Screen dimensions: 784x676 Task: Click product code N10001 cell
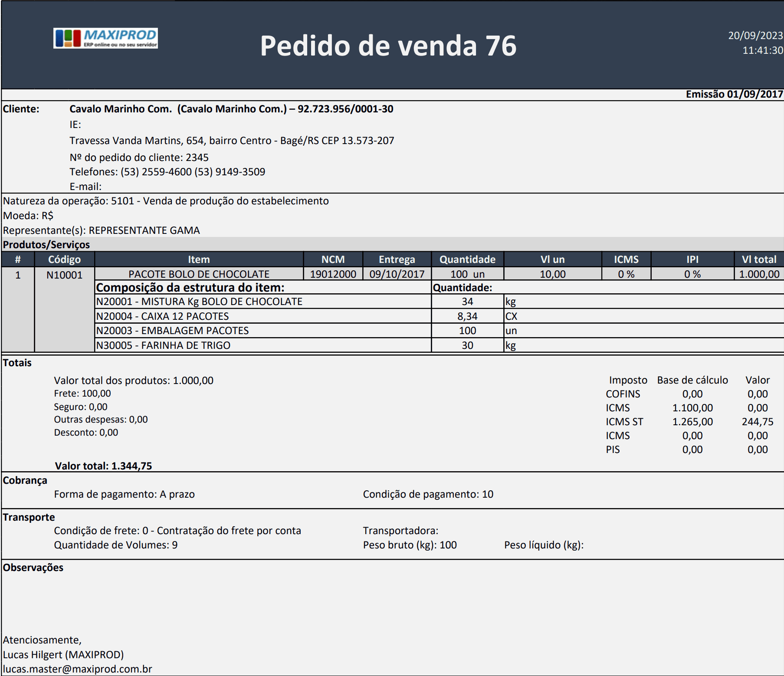click(64, 275)
